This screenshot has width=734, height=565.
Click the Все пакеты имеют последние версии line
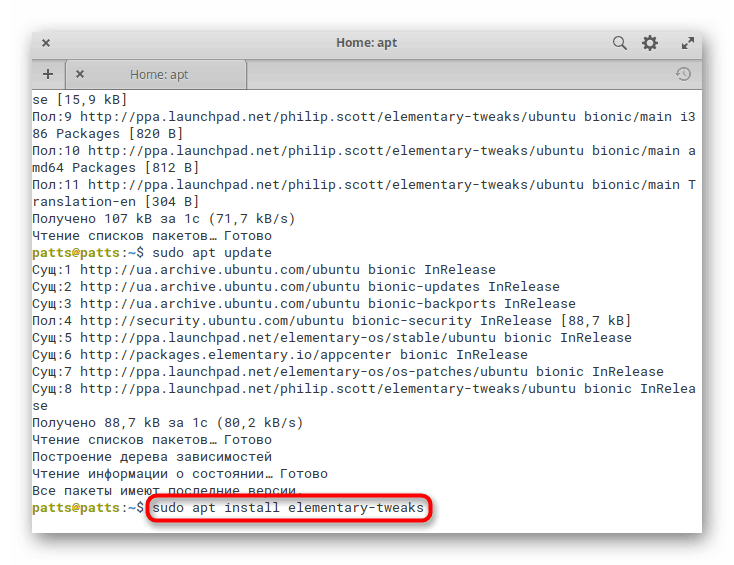coord(168,491)
